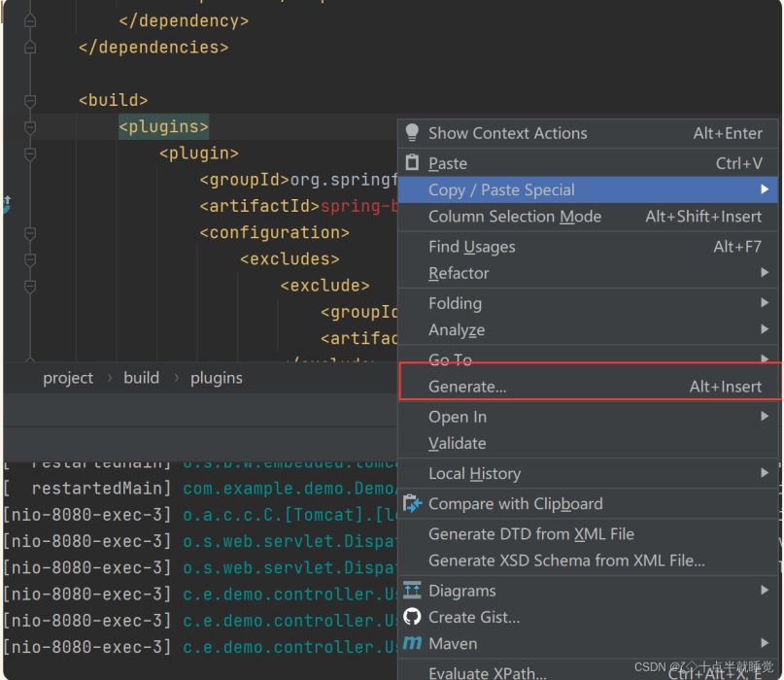Screen dimensions: 784x680
Task: Collapse the <configuration> fold marker
Action: point(30,233)
